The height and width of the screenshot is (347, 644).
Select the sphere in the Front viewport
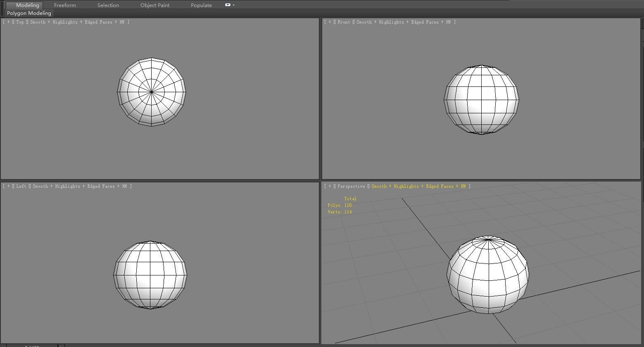point(482,100)
